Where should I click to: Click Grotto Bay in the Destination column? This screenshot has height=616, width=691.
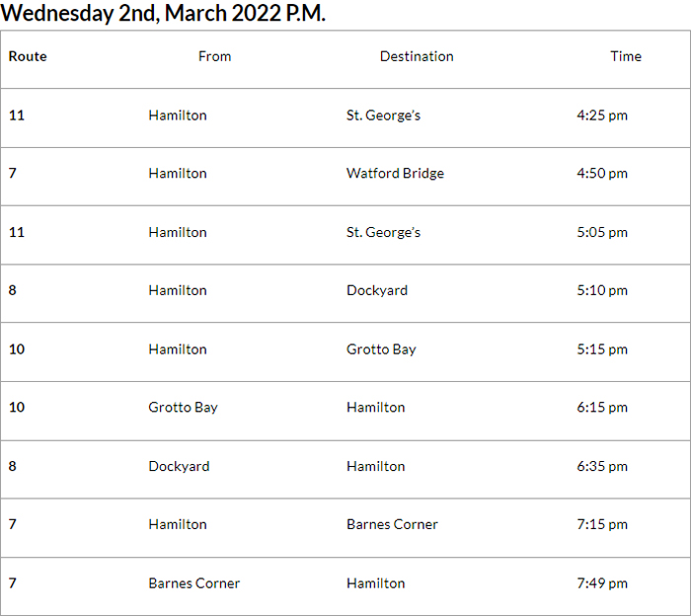pyautogui.click(x=381, y=349)
